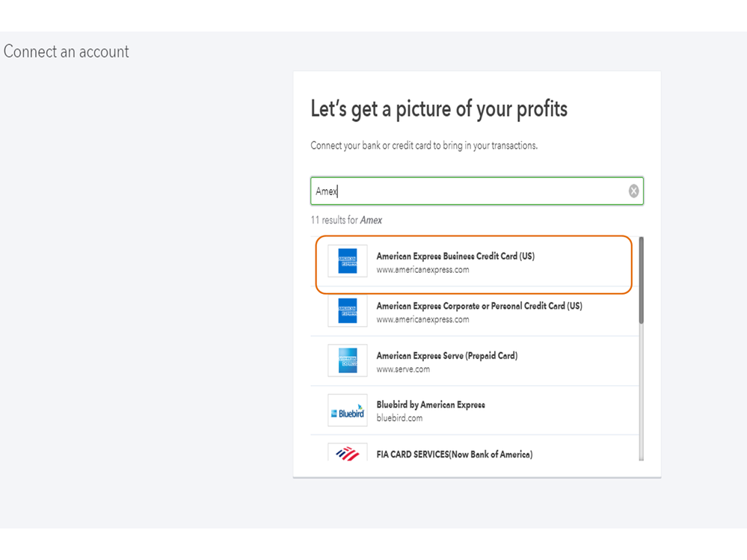
Task: Click the Bluebird logo icon
Action: [x=348, y=410]
